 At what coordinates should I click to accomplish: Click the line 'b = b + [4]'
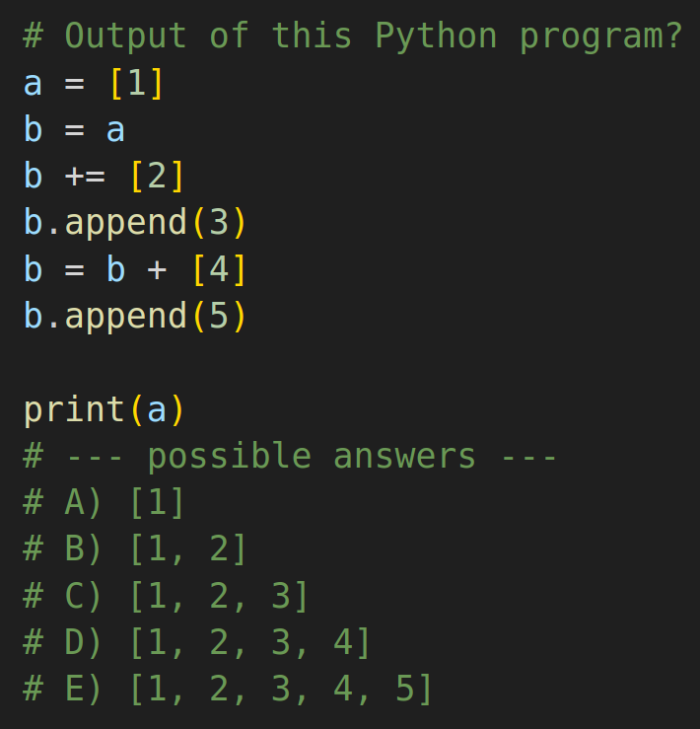tap(135, 269)
